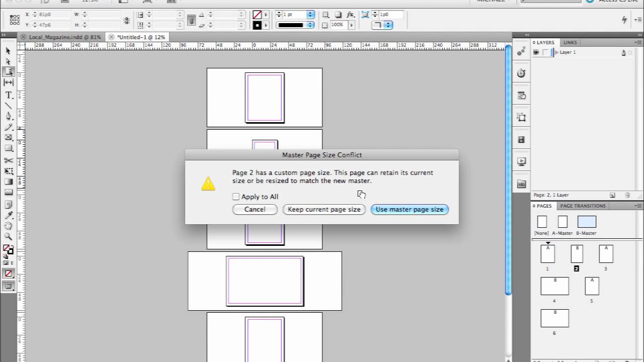Select the Line tool
The width and height of the screenshot is (644, 362).
click(8, 106)
